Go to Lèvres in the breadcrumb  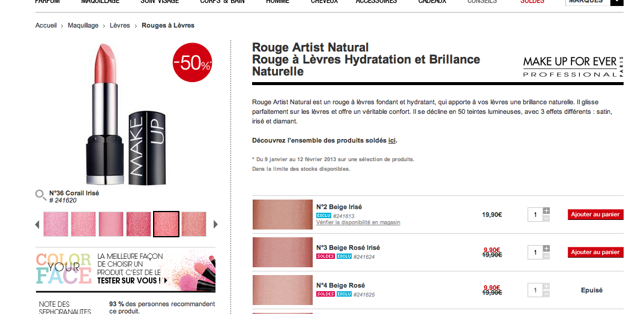120,25
